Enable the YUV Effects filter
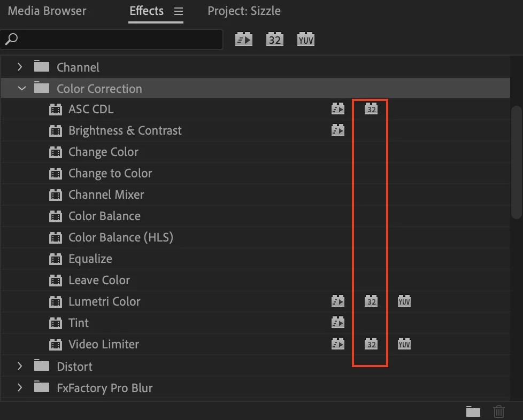 pyautogui.click(x=305, y=39)
